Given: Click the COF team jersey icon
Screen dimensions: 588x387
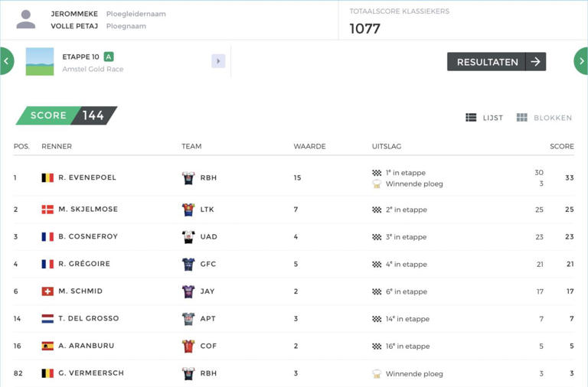Looking at the screenshot, I should click(188, 346).
